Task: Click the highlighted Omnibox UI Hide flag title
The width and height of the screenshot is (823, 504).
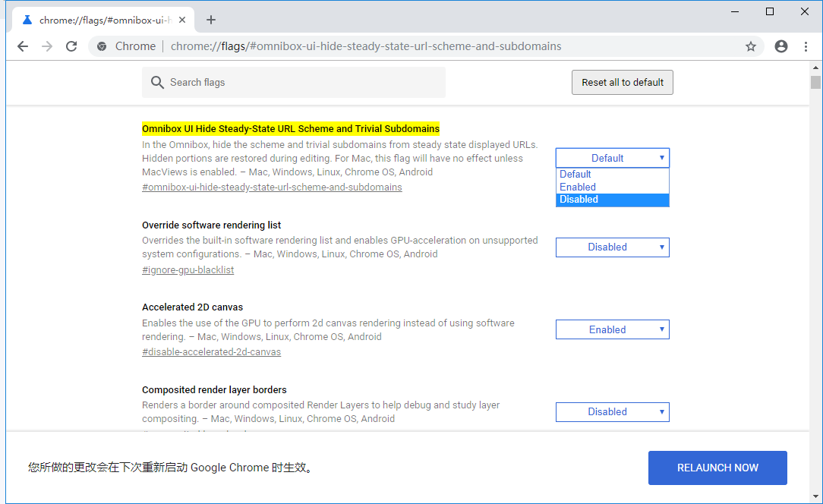Action: [x=291, y=128]
